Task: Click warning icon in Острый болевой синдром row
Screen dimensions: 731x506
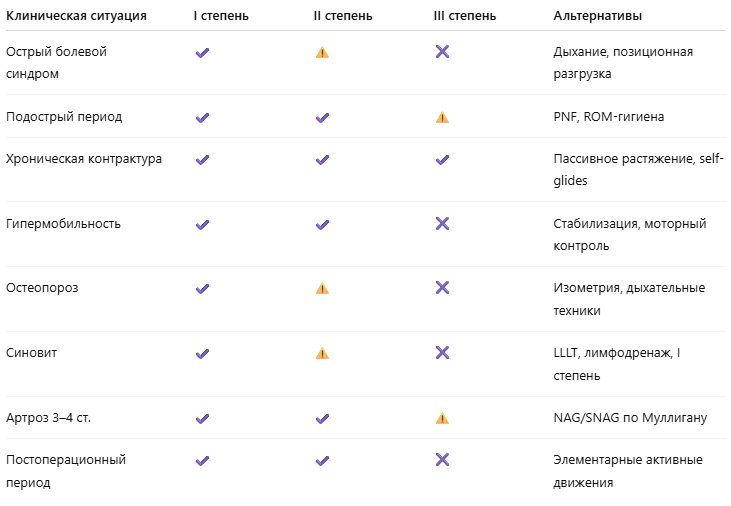Action: pos(322,52)
